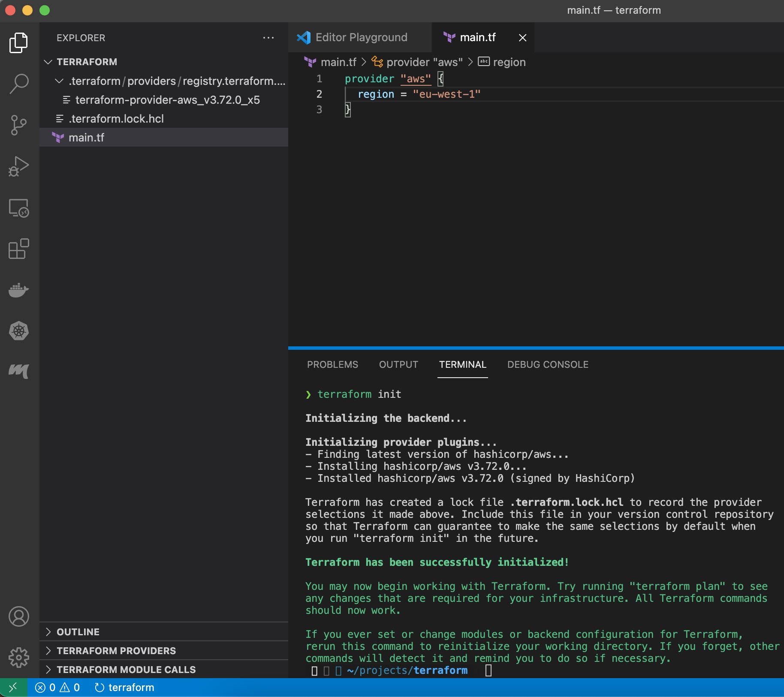Open the Manage settings gear

(19, 657)
